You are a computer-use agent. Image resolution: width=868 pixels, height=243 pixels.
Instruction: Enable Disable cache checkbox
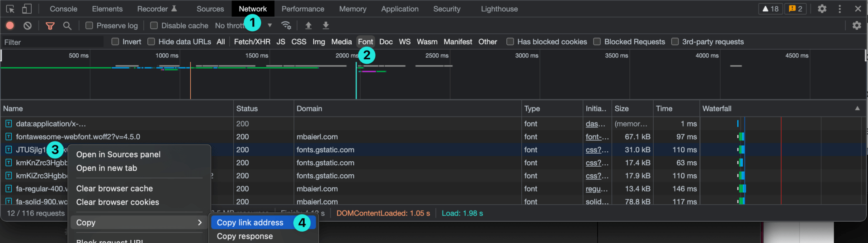pyautogui.click(x=154, y=26)
